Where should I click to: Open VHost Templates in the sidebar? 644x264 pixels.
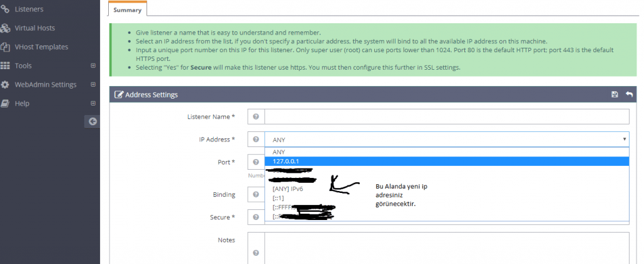41,47
